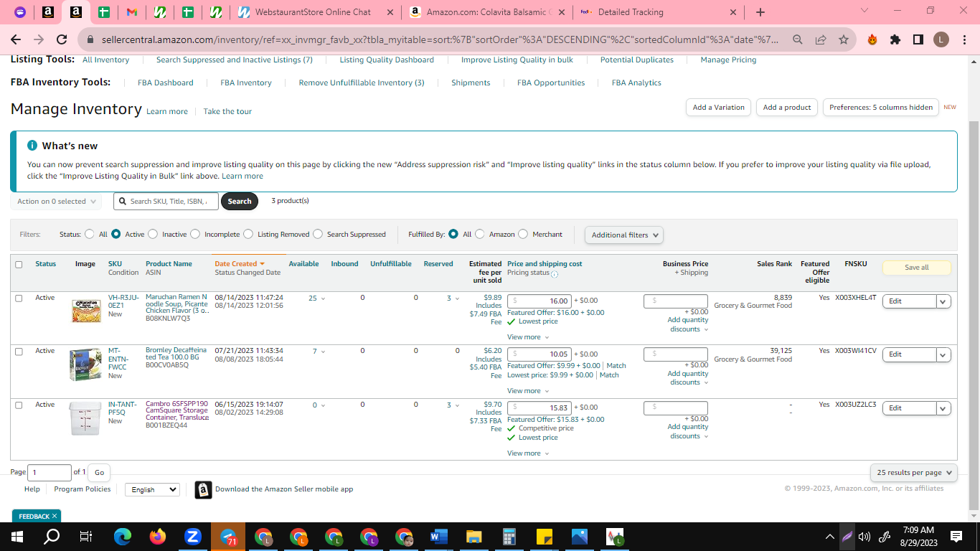Open the Edit dropdown arrow for Cambro container
Screen dimensions: 980x551
coord(944,408)
